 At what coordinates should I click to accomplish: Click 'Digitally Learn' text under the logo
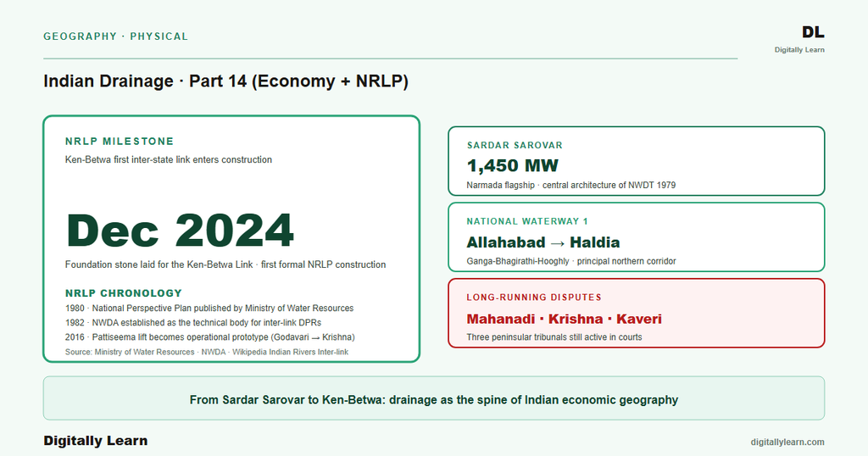[799, 50]
